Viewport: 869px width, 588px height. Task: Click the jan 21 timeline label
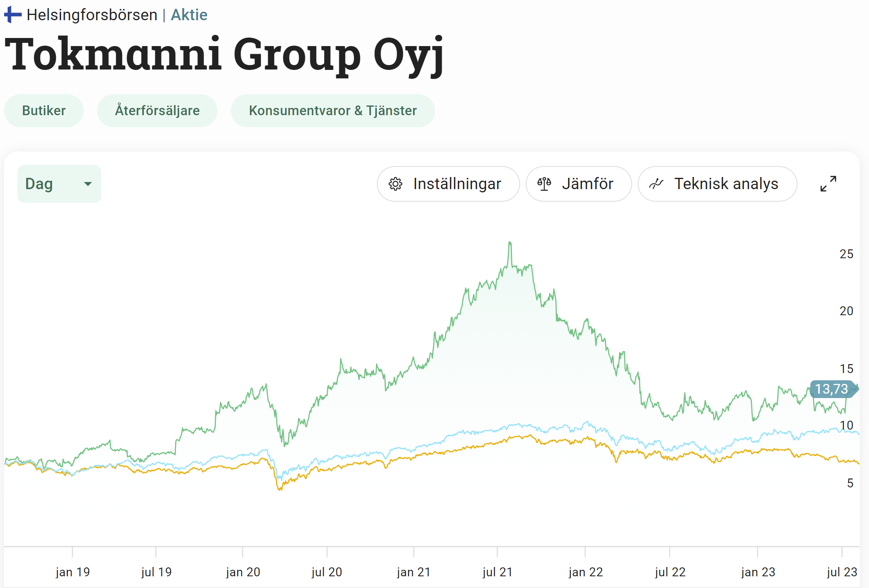413,572
